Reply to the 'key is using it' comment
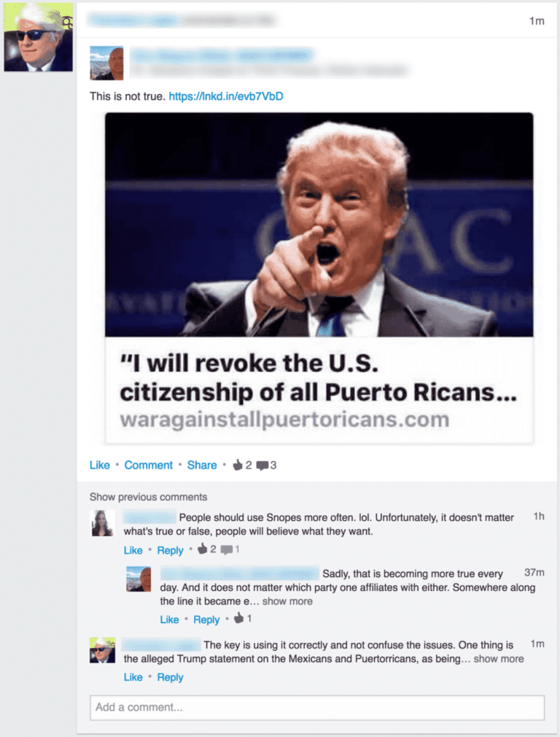 (x=170, y=677)
